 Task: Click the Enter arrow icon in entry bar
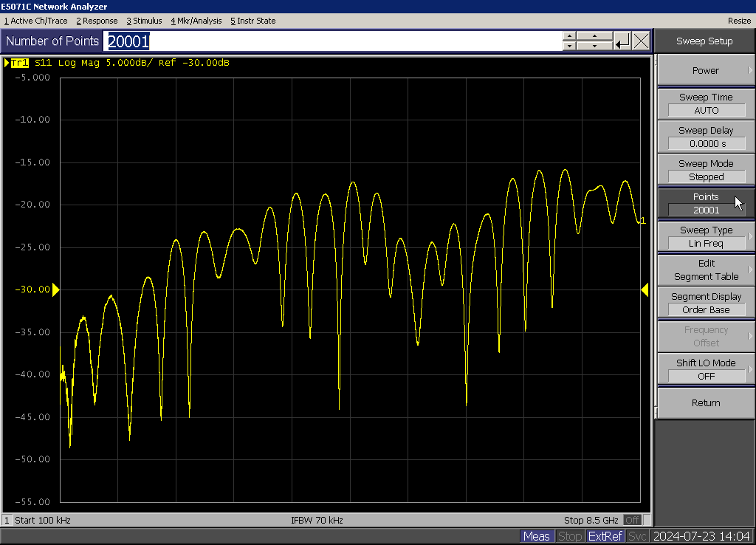(622, 41)
